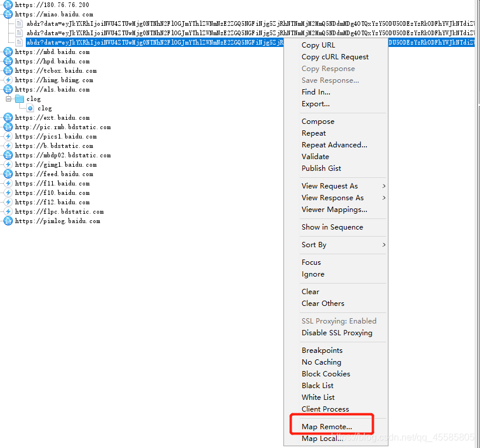Image resolution: width=480 pixels, height=448 pixels.
Task: Choose Copy URL from context menu
Action: [319, 45]
